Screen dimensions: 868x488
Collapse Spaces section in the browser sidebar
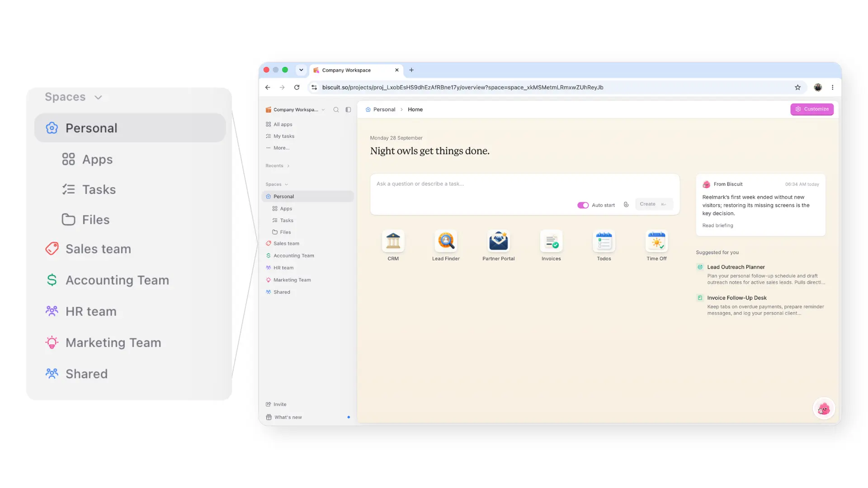[x=277, y=184]
